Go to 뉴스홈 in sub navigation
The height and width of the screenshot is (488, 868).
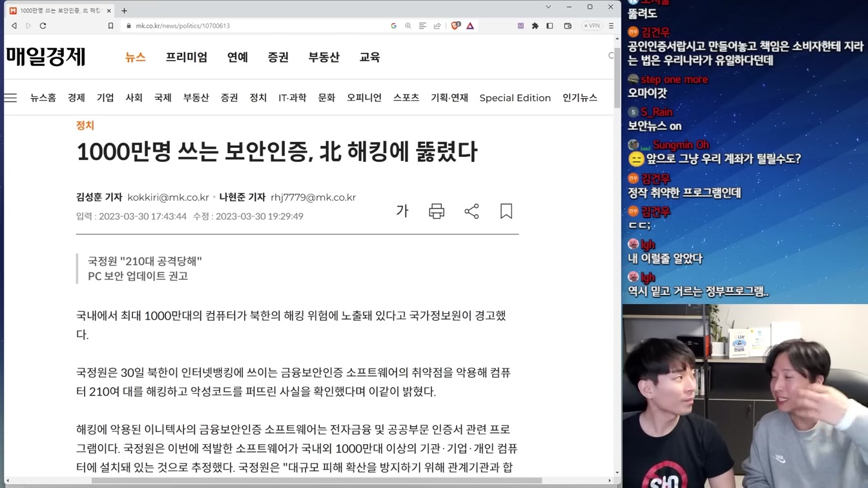[43, 98]
